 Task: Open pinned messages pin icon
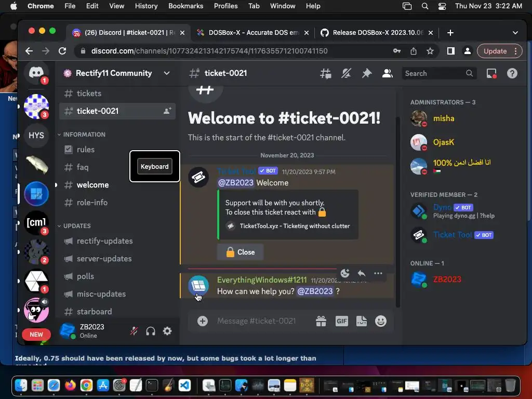click(367, 73)
